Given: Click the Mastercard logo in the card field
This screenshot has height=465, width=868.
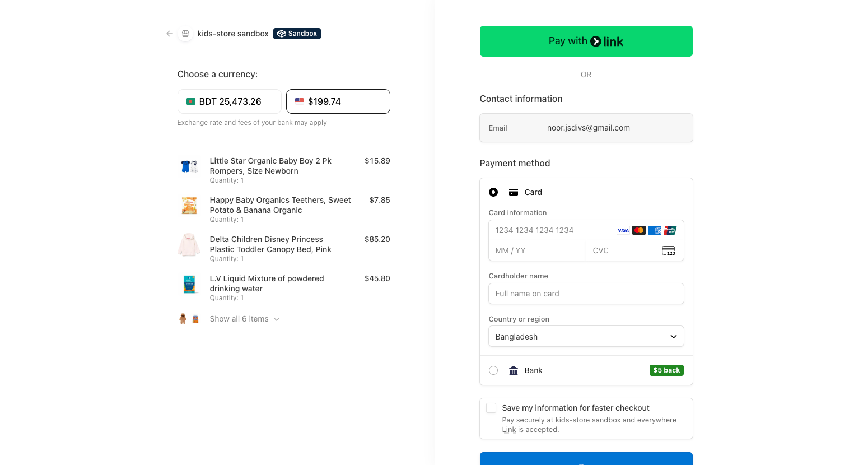Looking at the screenshot, I should click(x=639, y=230).
